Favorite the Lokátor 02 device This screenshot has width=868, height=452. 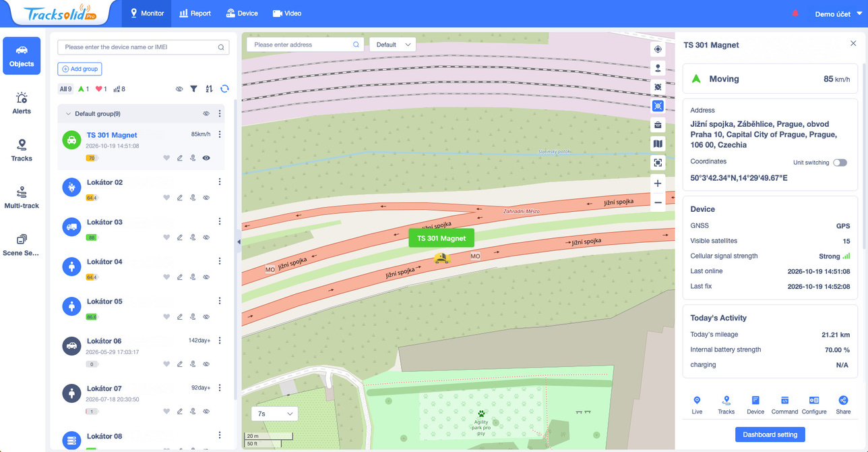click(x=166, y=198)
